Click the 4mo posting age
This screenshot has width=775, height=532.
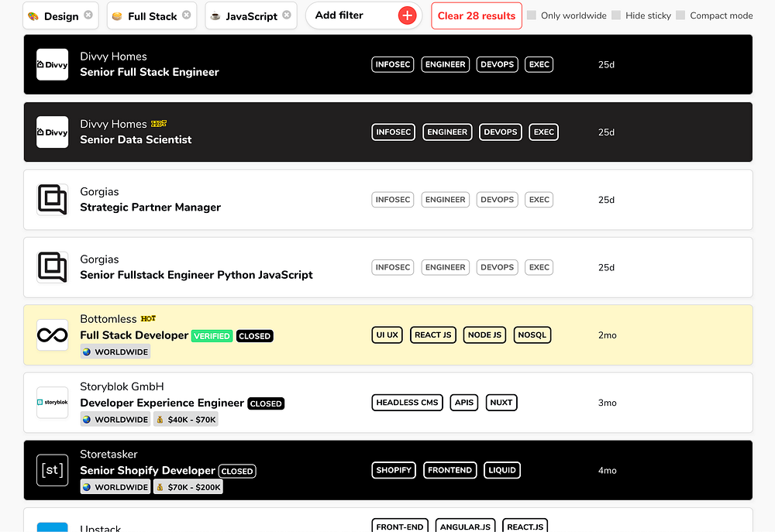pyautogui.click(x=608, y=471)
